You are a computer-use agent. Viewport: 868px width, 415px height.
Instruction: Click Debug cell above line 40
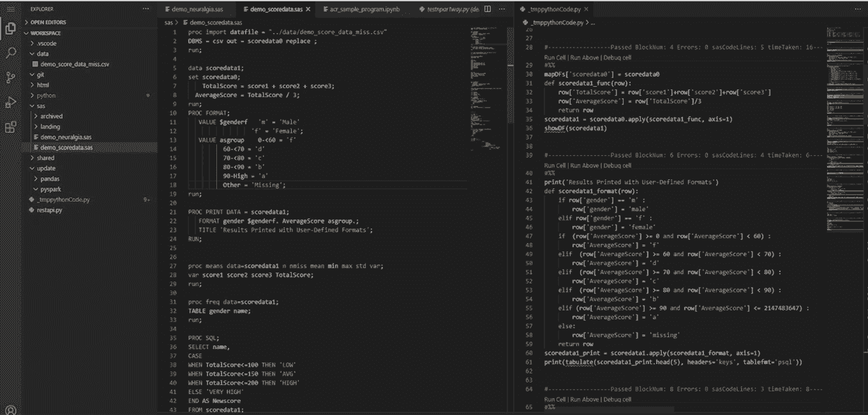coord(617,165)
